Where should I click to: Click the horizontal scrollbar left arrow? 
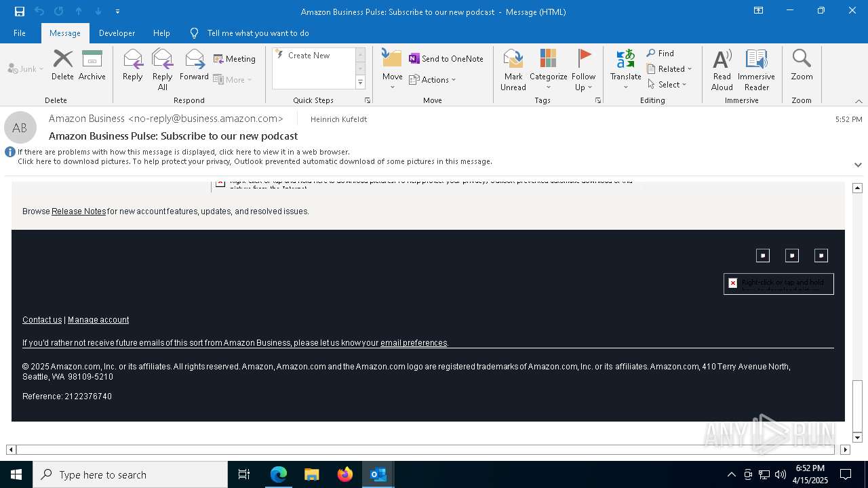(11, 449)
